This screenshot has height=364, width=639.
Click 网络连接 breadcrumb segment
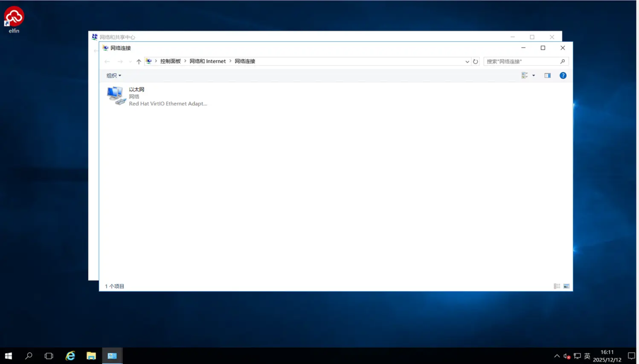(245, 61)
